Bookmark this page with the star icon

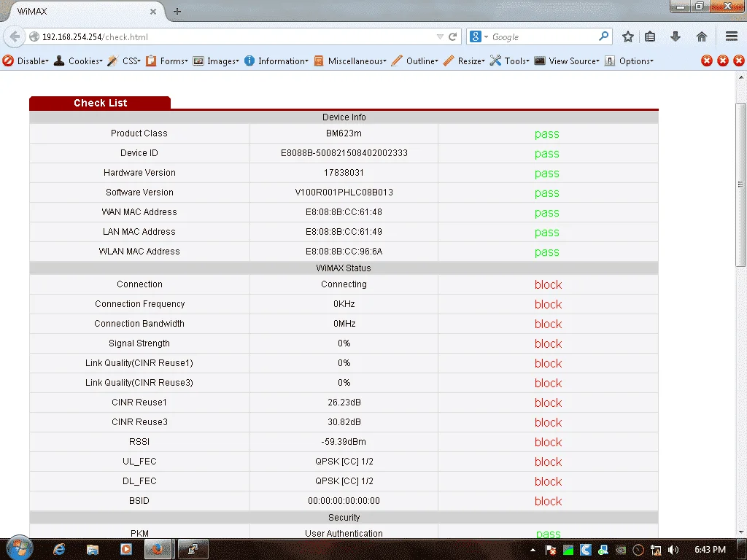pos(628,36)
